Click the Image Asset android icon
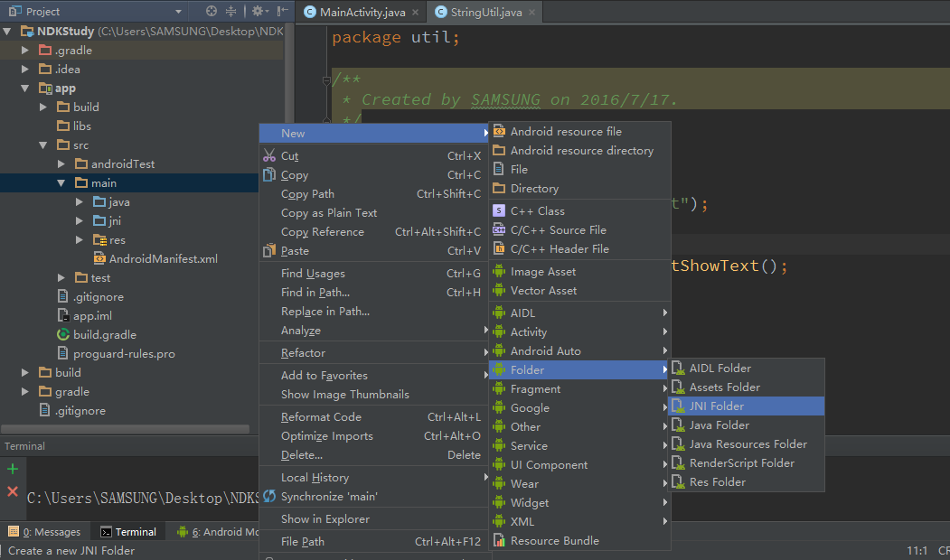This screenshot has width=950, height=560. point(499,272)
